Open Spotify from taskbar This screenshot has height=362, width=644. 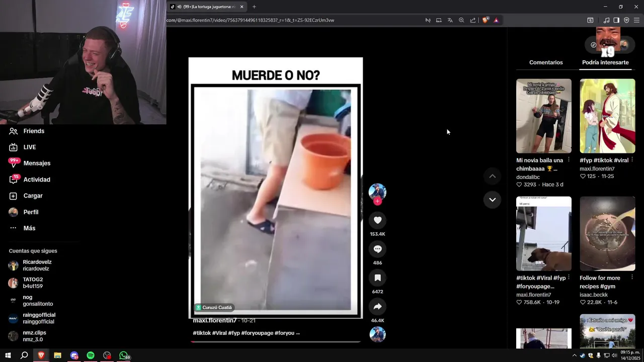(91, 355)
